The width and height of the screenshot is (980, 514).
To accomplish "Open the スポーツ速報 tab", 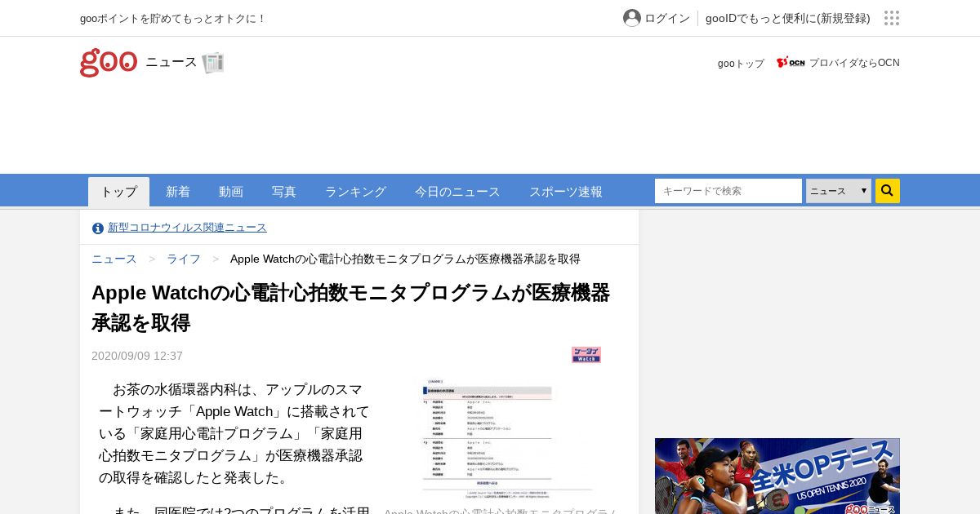I will pos(566,192).
